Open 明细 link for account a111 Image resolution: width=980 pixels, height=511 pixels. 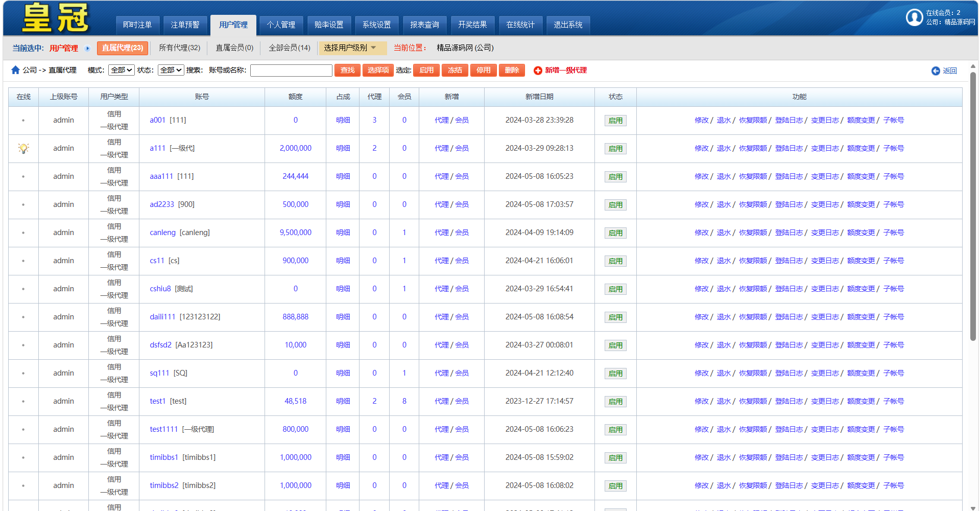coord(343,148)
